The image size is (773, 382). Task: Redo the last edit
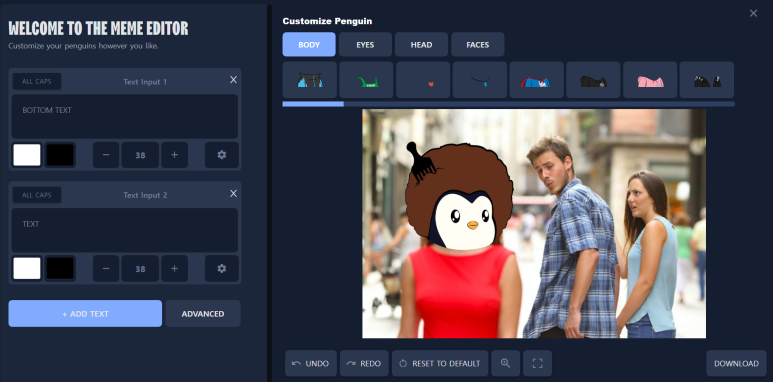pyautogui.click(x=364, y=363)
